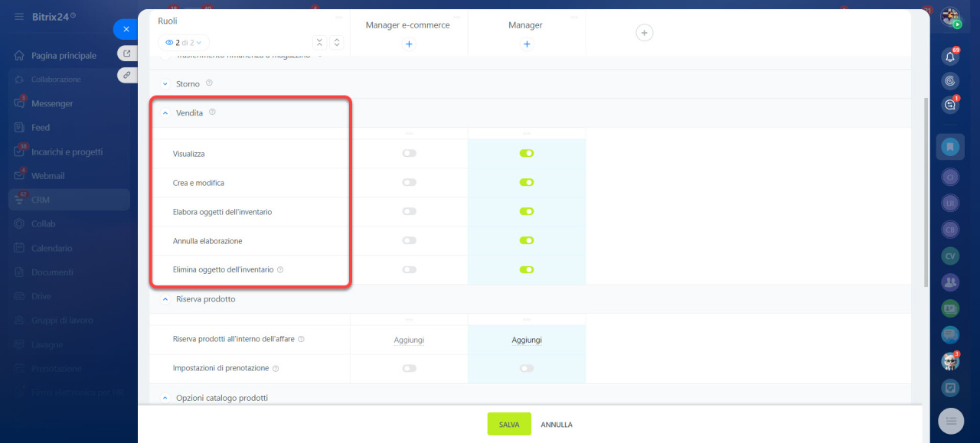The width and height of the screenshot is (980, 443).
Task: Click help icon beside Elimina oggetto dell'inventario
Action: (x=280, y=270)
